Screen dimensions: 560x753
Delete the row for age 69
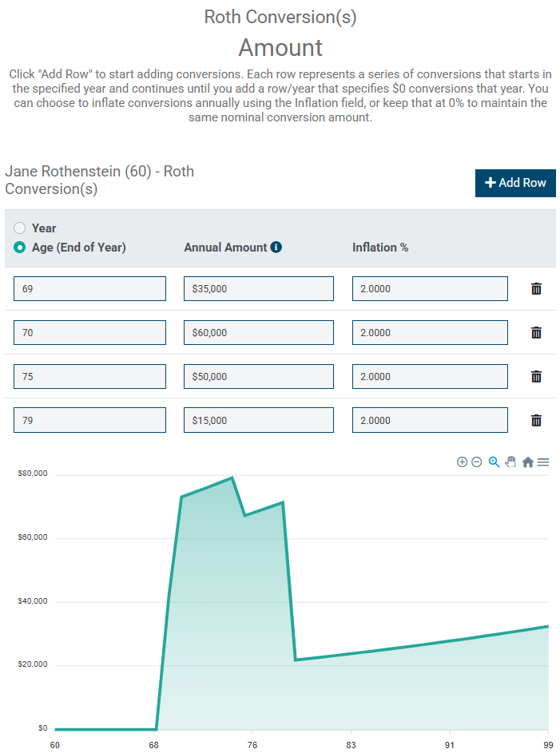[x=536, y=288]
